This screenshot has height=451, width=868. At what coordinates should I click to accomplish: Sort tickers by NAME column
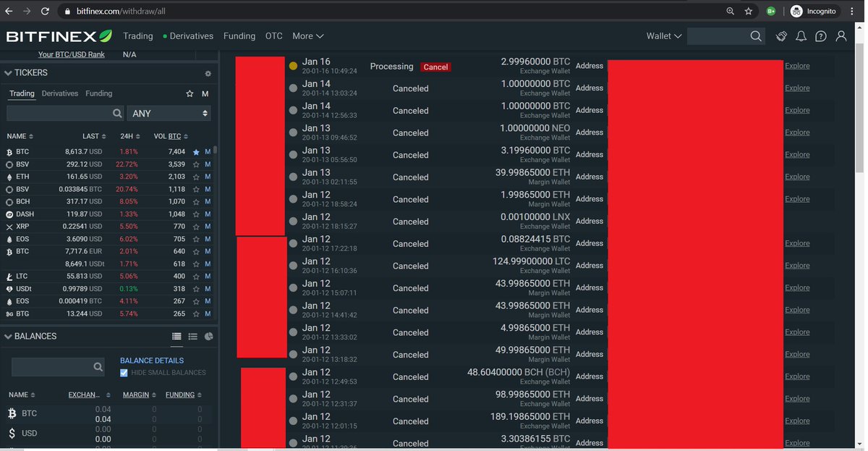[20, 137]
